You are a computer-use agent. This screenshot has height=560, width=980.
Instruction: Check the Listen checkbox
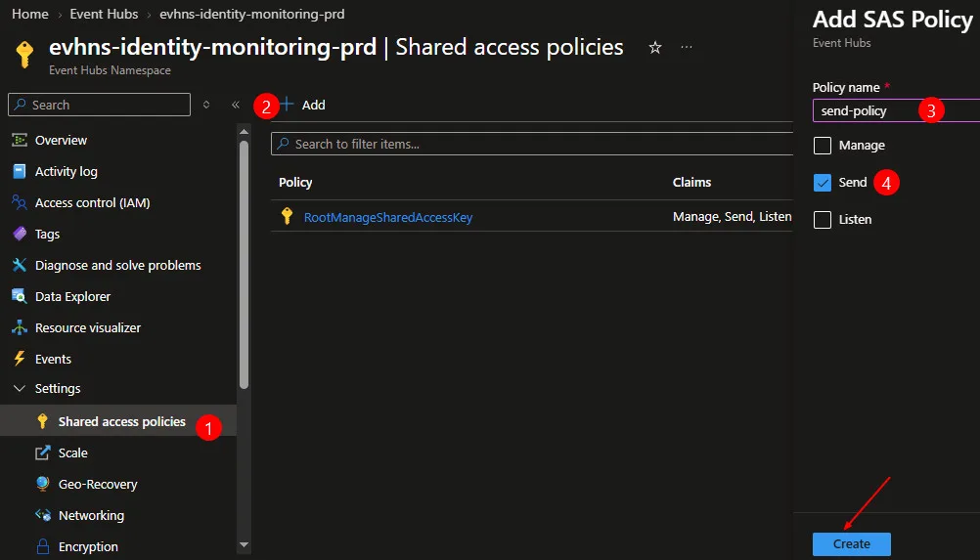(x=823, y=220)
